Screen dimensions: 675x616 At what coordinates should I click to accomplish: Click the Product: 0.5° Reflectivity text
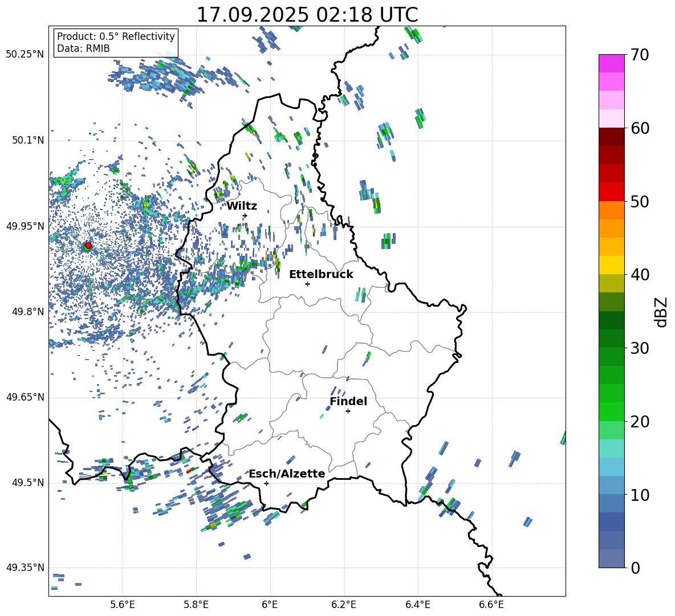(x=116, y=36)
